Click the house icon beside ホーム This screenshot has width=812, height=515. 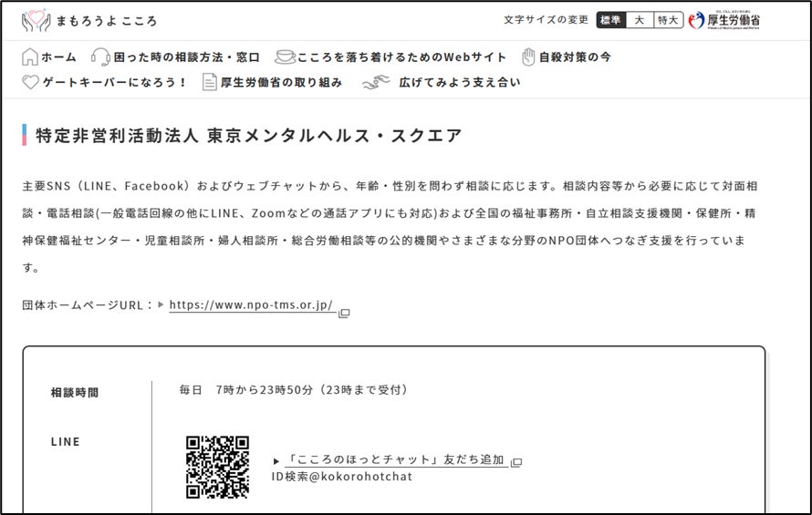pyautogui.click(x=30, y=57)
